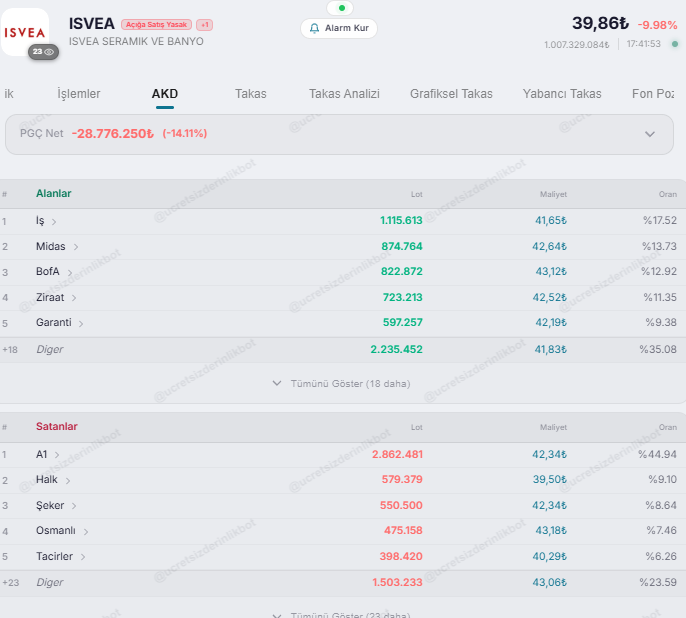Open the partially visible Fon tab

(x=653, y=94)
